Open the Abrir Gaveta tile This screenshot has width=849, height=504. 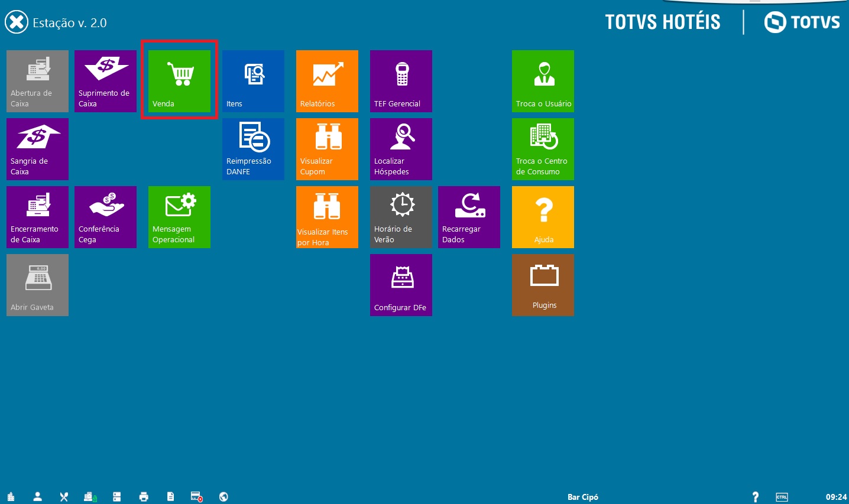pos(37,285)
